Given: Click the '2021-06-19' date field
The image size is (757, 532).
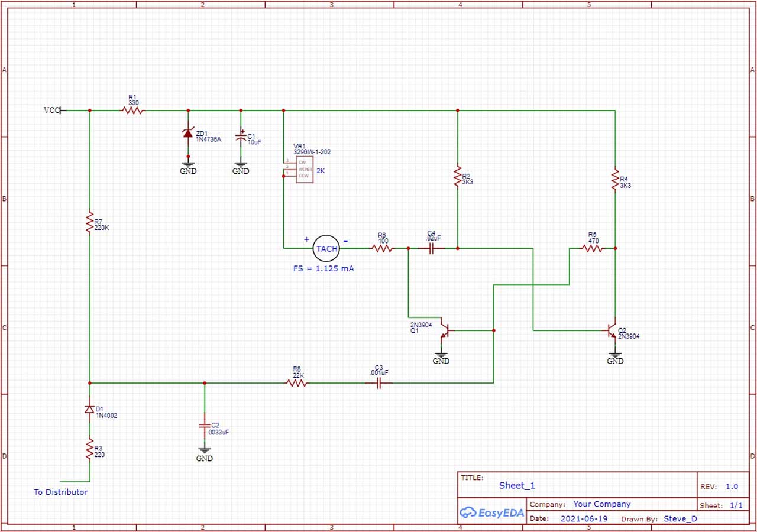Looking at the screenshot, I should pos(583,518).
